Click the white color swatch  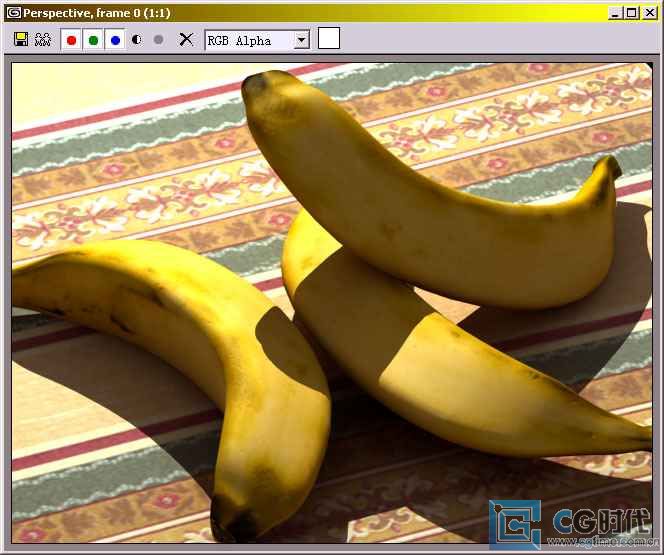click(x=329, y=38)
